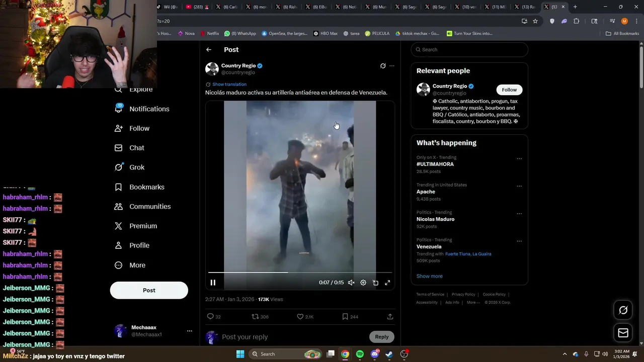Viewport: 644px width, 362px height.
Task: Share the tweet via share icon
Action: point(390,317)
